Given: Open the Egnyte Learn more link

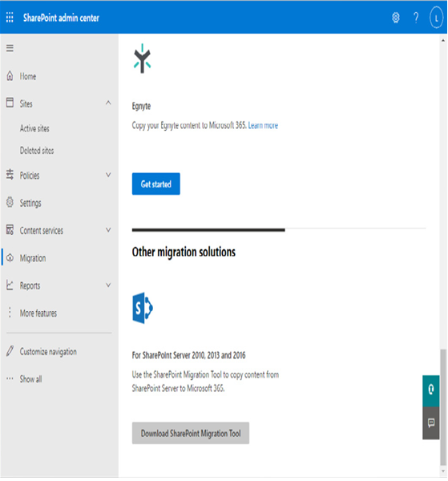Looking at the screenshot, I should 263,126.
